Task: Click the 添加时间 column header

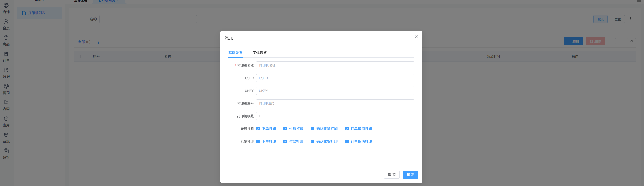Action: [493, 56]
